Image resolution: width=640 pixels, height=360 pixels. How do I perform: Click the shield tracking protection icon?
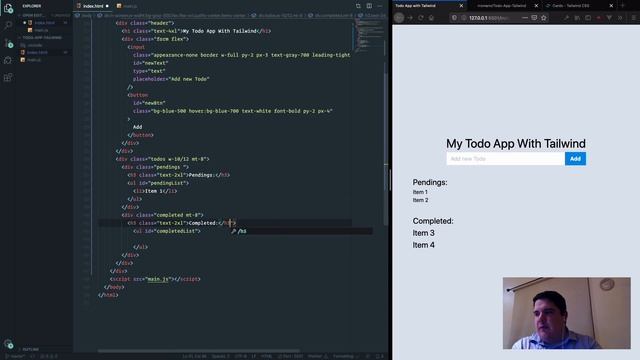point(454,18)
